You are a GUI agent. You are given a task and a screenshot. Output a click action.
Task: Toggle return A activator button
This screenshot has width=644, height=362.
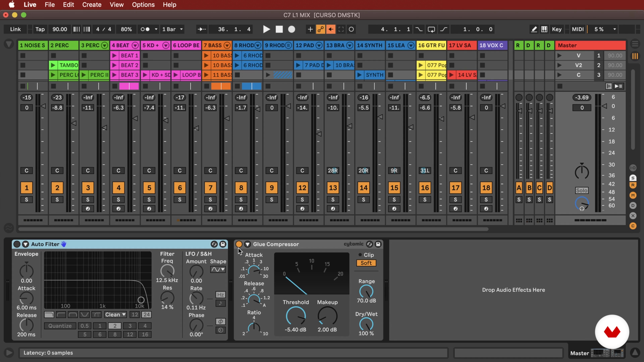pyautogui.click(x=519, y=188)
